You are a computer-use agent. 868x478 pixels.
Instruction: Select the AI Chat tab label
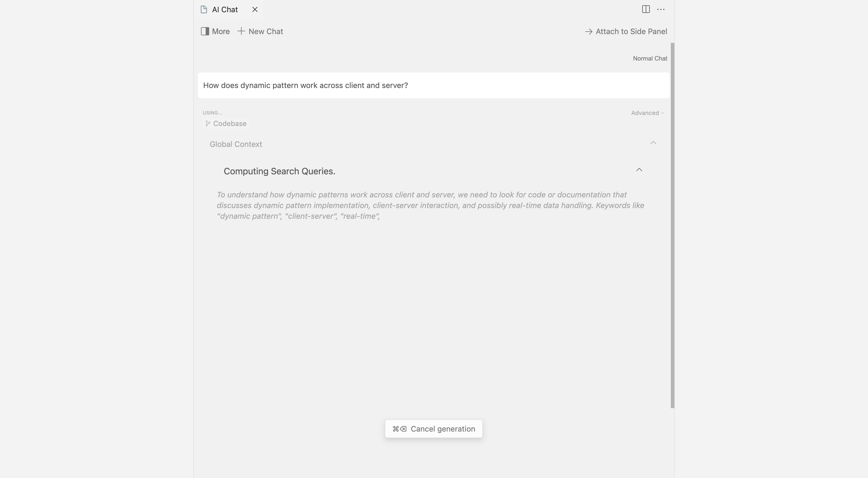pyautogui.click(x=225, y=9)
